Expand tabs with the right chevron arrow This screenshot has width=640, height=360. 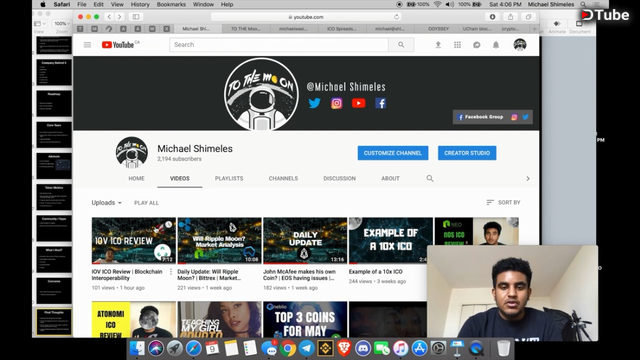pyautogui.click(x=528, y=178)
